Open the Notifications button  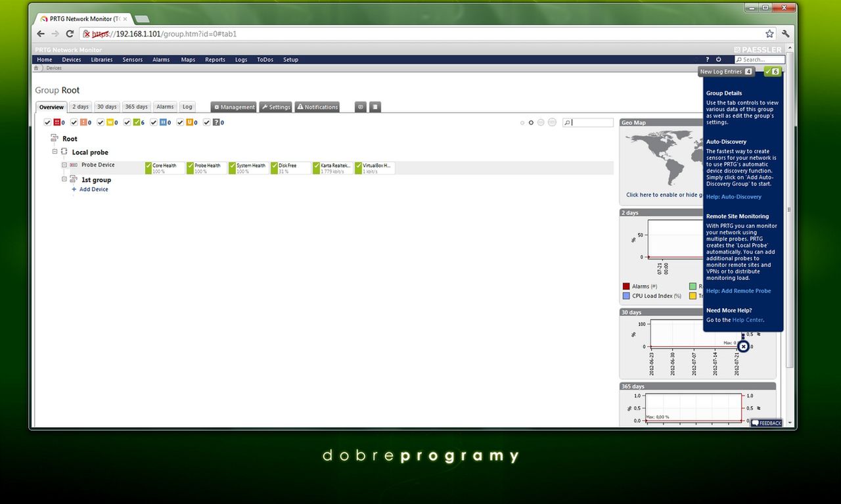[317, 107]
